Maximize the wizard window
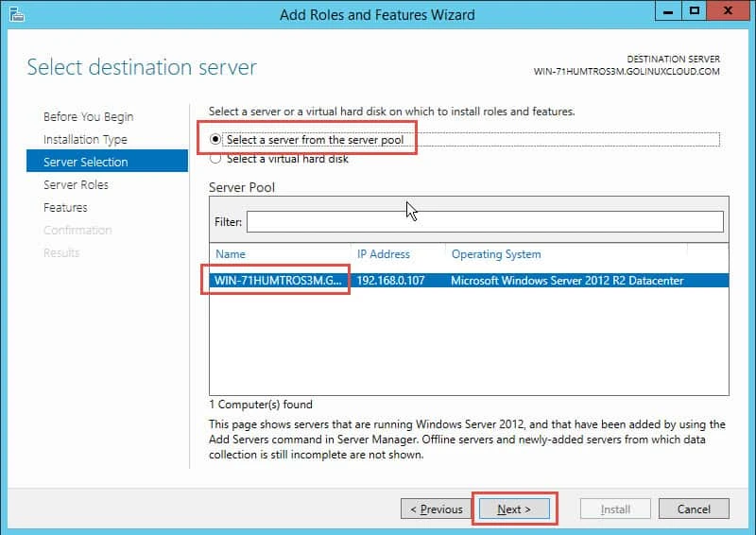The height and width of the screenshot is (535, 756). pyautogui.click(x=694, y=10)
